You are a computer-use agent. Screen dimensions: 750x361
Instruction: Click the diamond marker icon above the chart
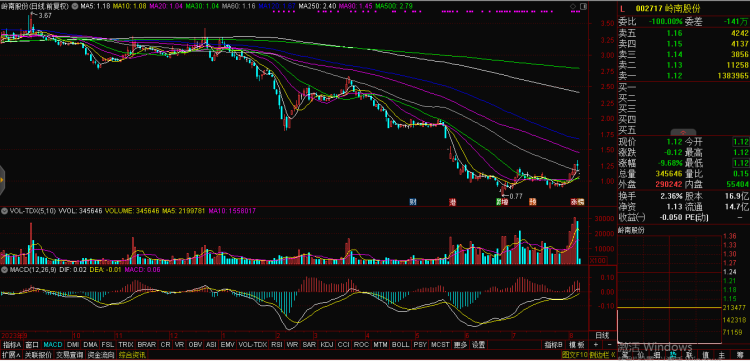tap(573, 7)
